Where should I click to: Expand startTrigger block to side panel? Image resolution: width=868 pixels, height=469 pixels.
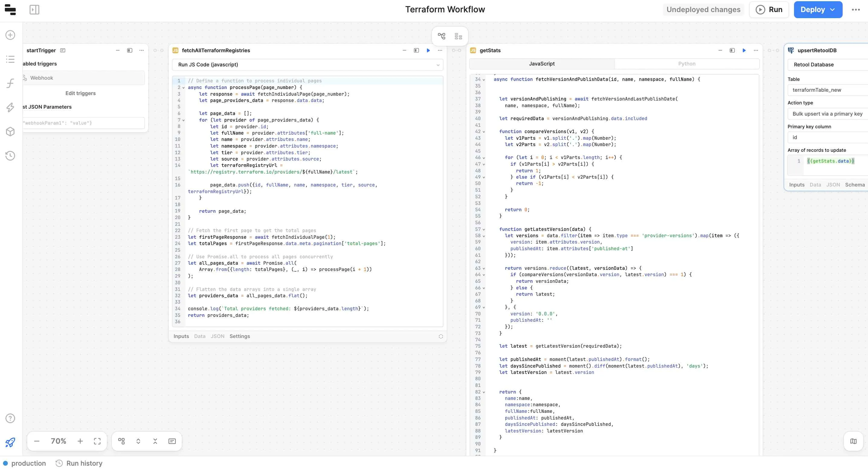pyautogui.click(x=130, y=50)
